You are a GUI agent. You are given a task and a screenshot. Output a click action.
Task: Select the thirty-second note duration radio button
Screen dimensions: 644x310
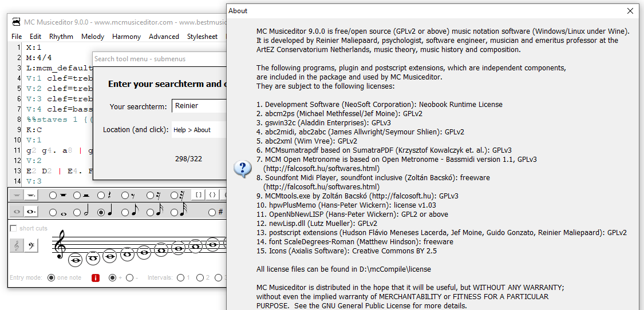175,212
